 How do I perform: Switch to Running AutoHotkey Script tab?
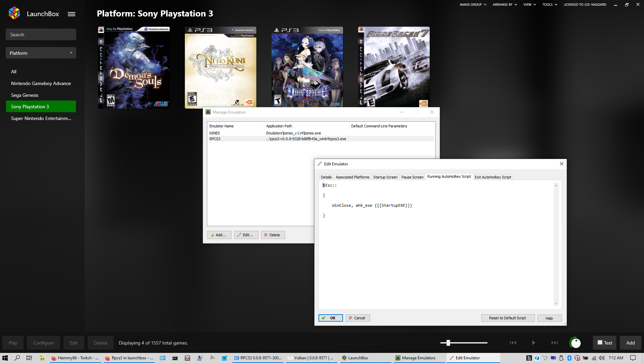pyautogui.click(x=449, y=177)
